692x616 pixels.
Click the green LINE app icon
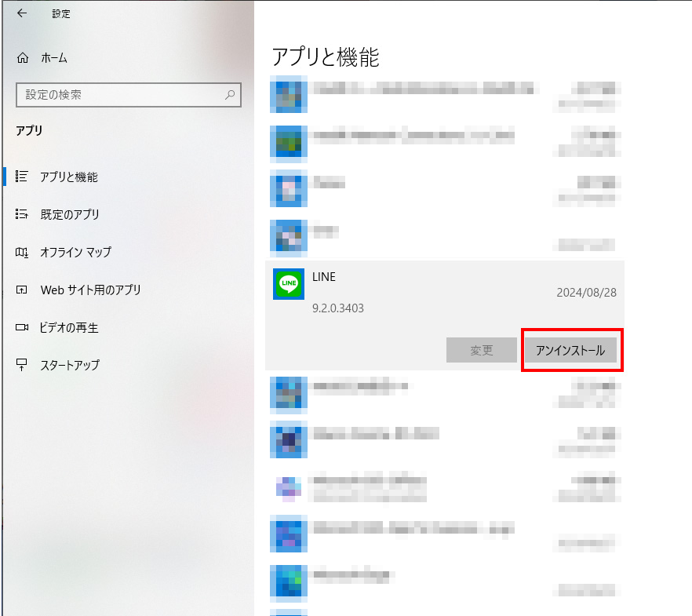289,284
